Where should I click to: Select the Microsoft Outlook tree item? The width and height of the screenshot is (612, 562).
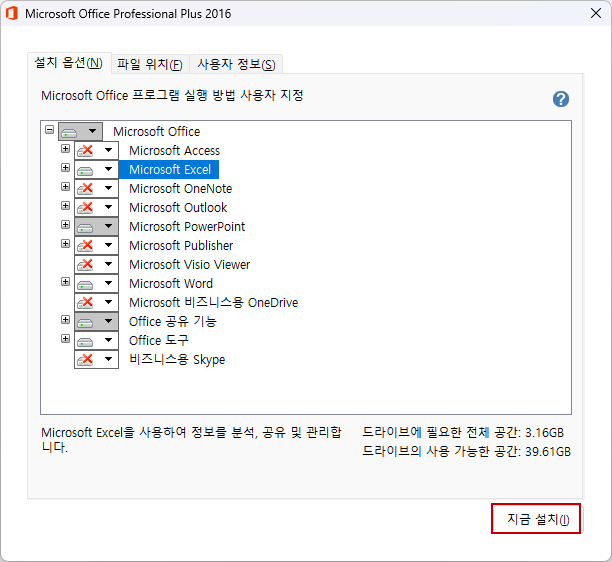[178, 207]
